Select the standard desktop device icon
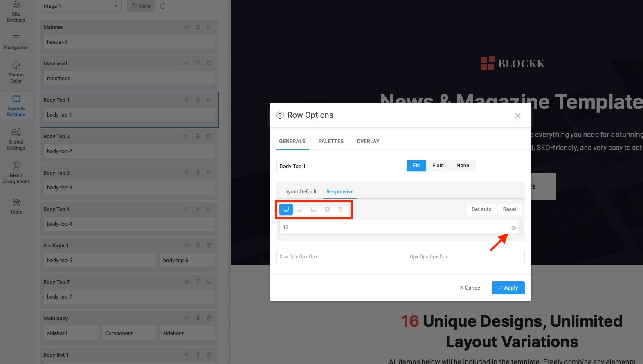643x364 pixels. 300,209
